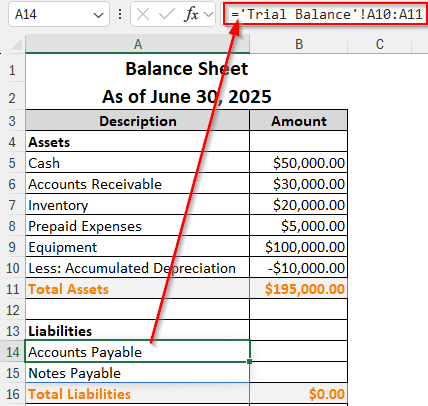Select the Notes Payable cell
The image size is (428, 406).
click(138, 373)
